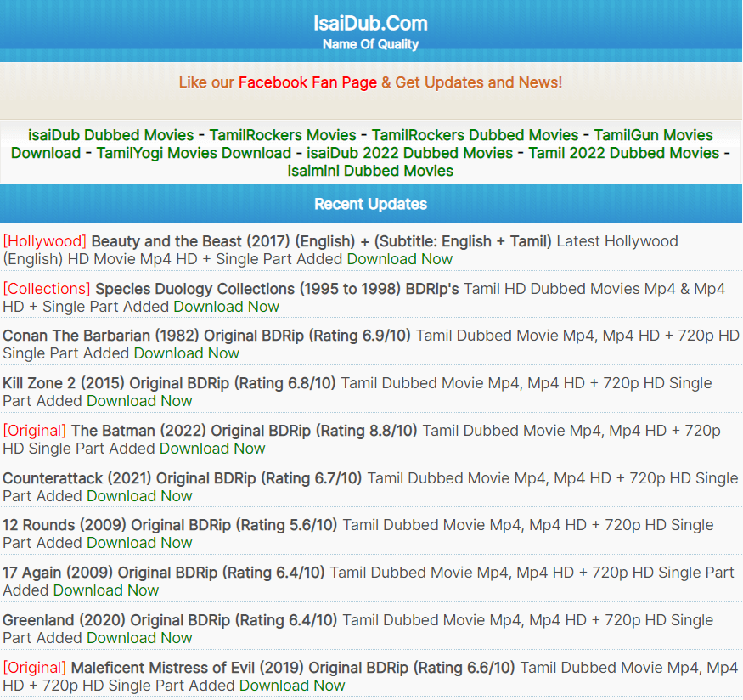Open TamilGun Movies Download link

pos(654,135)
